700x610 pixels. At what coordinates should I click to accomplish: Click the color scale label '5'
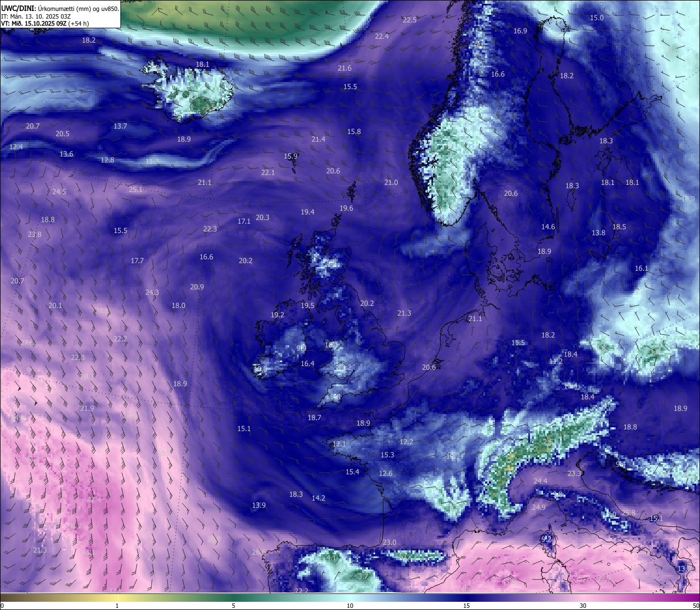pyautogui.click(x=234, y=606)
